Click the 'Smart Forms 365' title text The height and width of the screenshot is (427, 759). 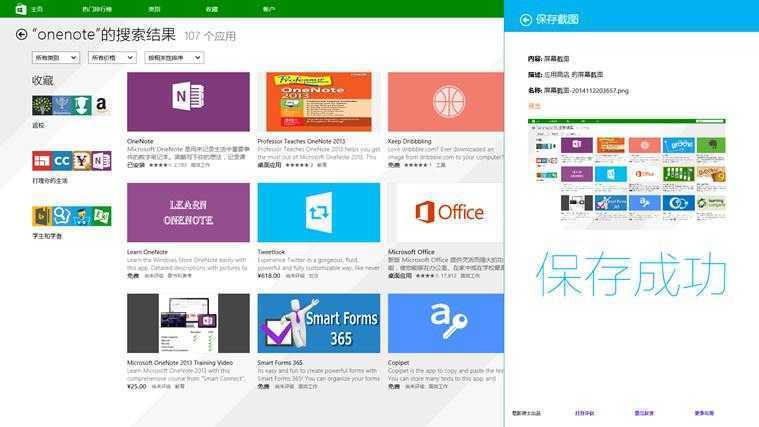click(x=280, y=363)
